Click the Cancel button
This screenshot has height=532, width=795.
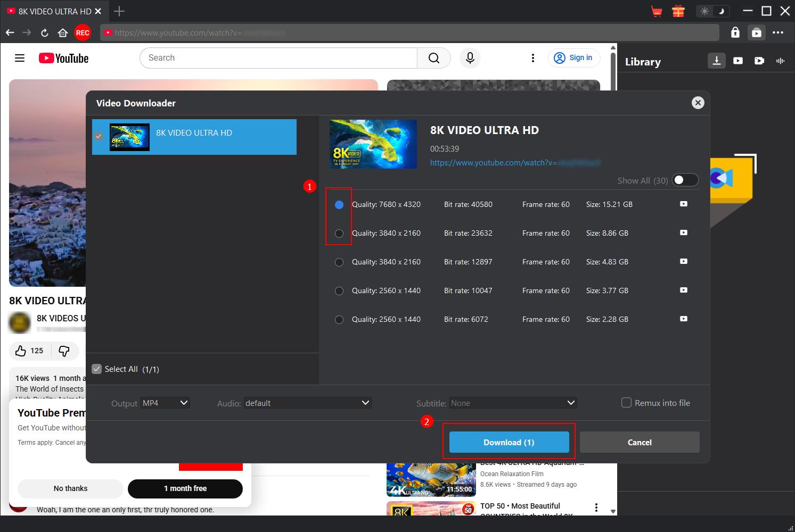point(639,442)
